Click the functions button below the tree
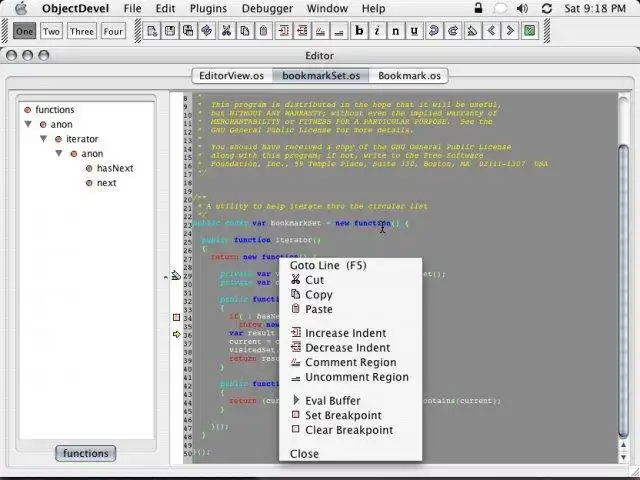The width and height of the screenshot is (640, 480). pyautogui.click(x=85, y=453)
